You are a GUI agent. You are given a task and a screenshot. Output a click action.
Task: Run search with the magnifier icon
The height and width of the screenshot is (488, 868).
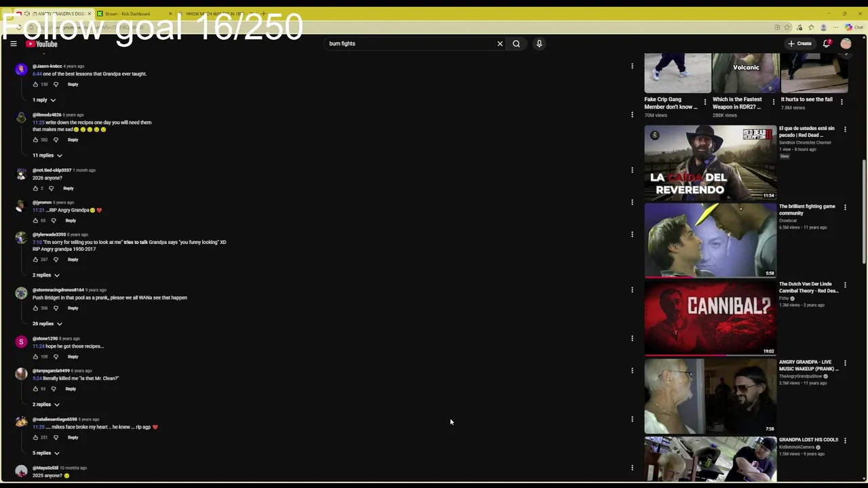tap(516, 43)
